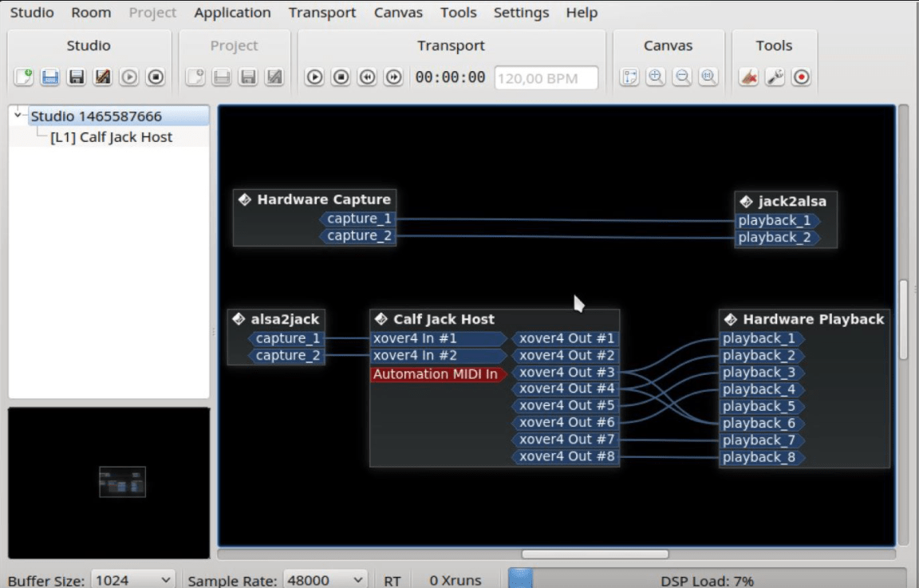
Task: Click disabled New Project icon
Action: pyautogui.click(x=195, y=77)
